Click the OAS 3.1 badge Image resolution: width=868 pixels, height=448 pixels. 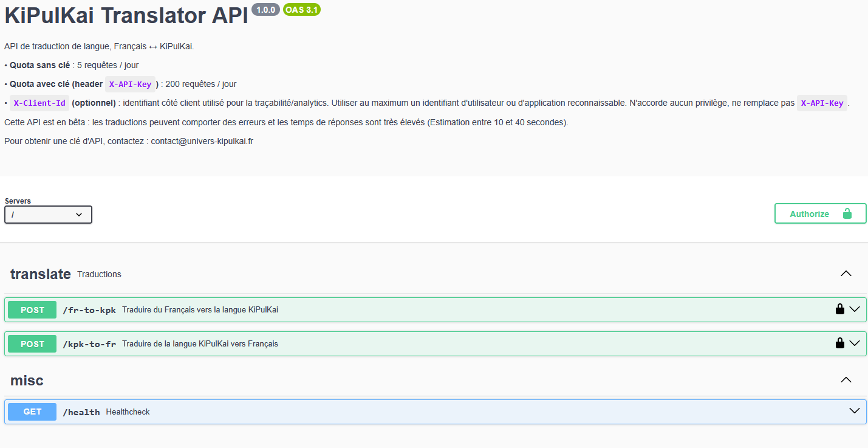pyautogui.click(x=302, y=10)
